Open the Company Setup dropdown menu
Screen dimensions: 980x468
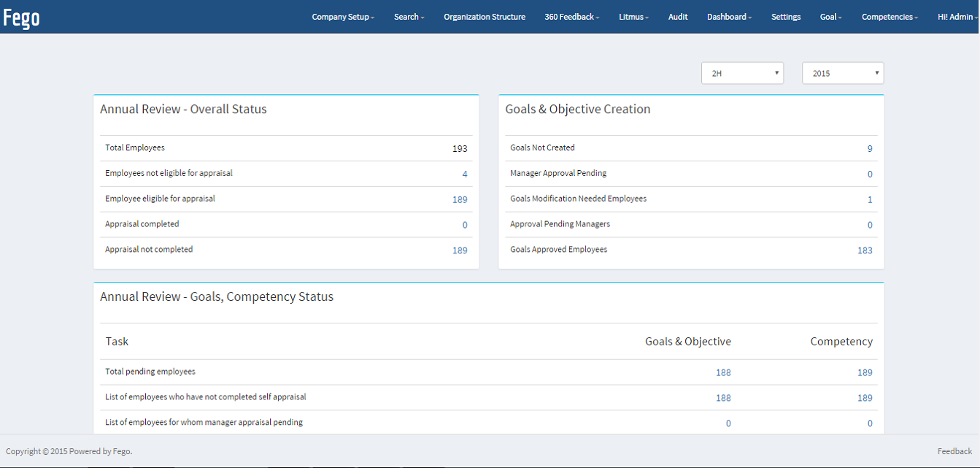tap(342, 17)
